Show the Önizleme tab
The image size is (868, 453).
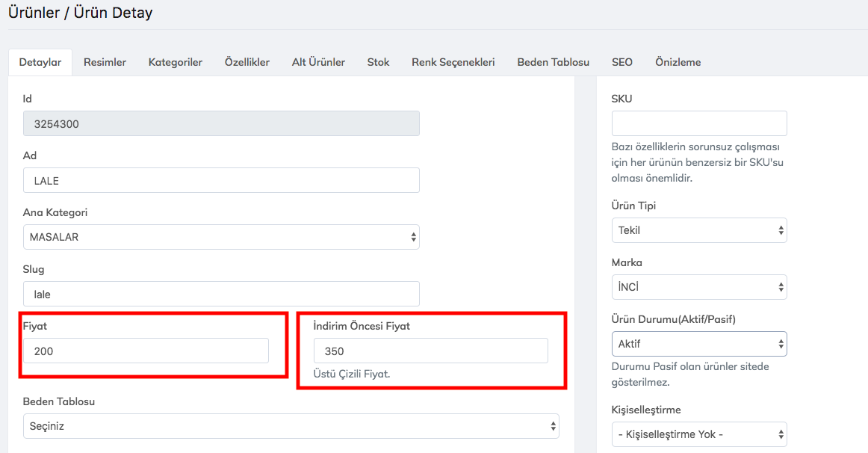678,62
